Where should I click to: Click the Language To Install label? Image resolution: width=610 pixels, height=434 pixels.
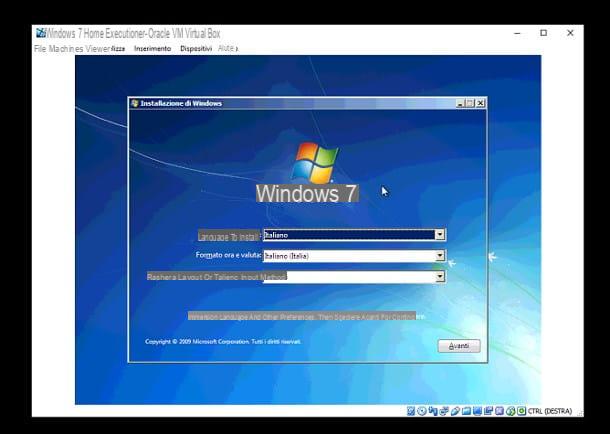click(x=228, y=236)
